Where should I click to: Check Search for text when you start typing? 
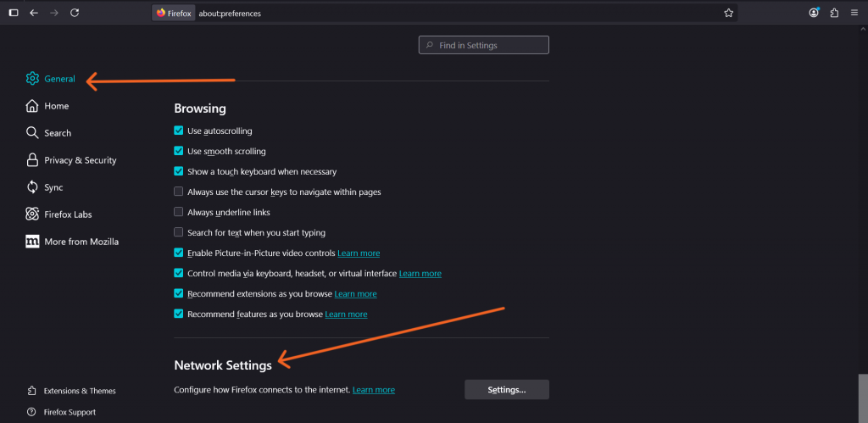pyautogui.click(x=179, y=232)
